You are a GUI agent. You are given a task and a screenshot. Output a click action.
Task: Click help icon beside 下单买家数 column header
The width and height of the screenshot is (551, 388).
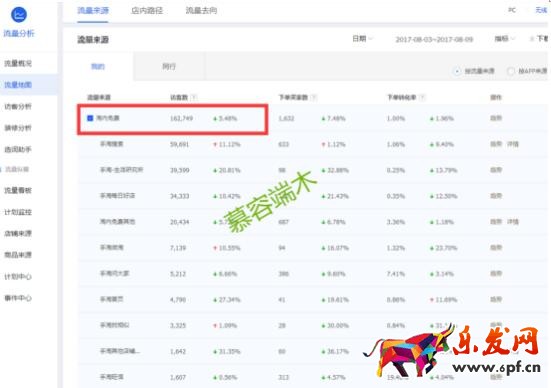click(314, 97)
